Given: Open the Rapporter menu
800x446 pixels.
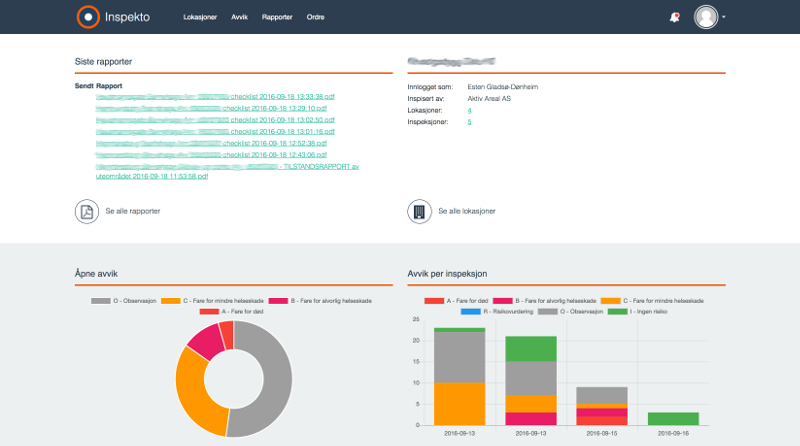Looking at the screenshot, I should point(277,17).
